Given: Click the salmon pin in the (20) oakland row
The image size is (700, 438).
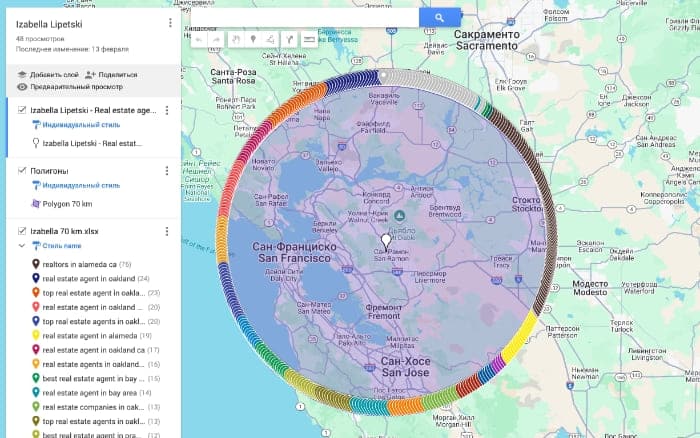Looking at the screenshot, I should 36,307.
